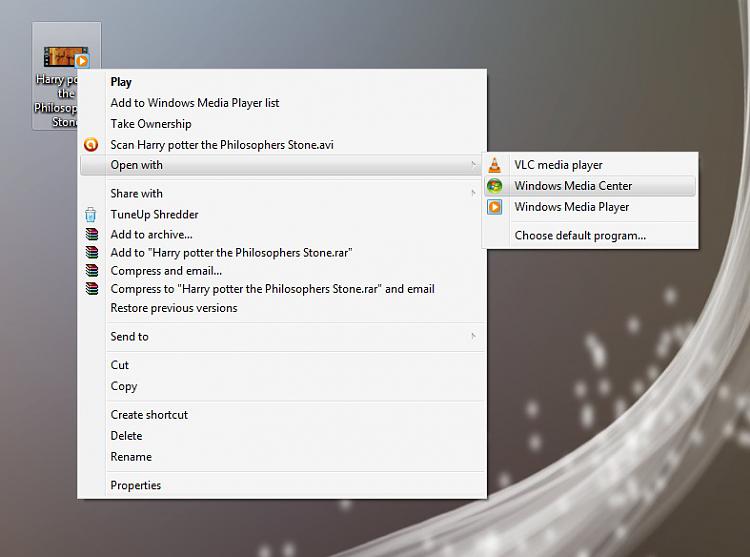The height and width of the screenshot is (557, 750).
Task: Expand the Open with submenu arrow
Action: (x=473, y=165)
